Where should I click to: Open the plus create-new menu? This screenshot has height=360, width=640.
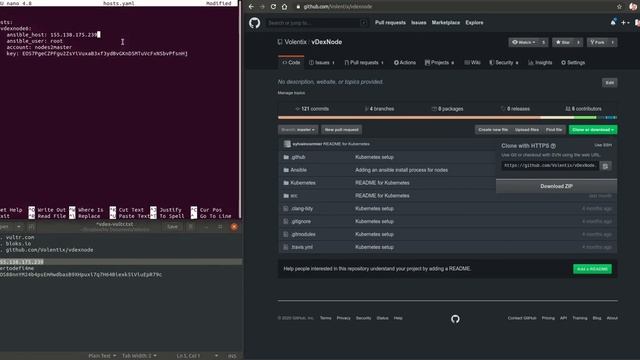click(625, 22)
